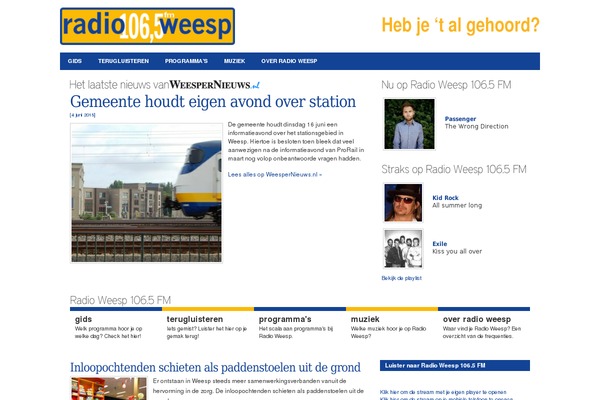Click the Passenger artist photo
The width and height of the screenshot is (600, 400).
(409, 124)
